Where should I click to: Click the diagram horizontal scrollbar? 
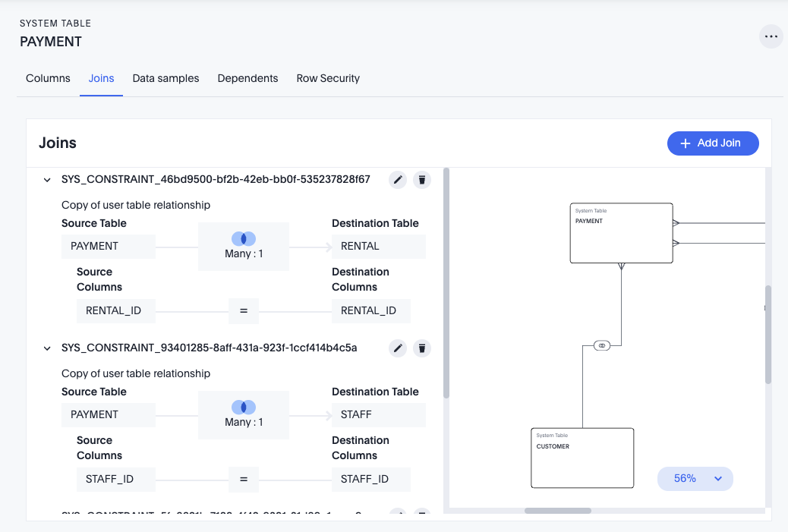point(558,511)
